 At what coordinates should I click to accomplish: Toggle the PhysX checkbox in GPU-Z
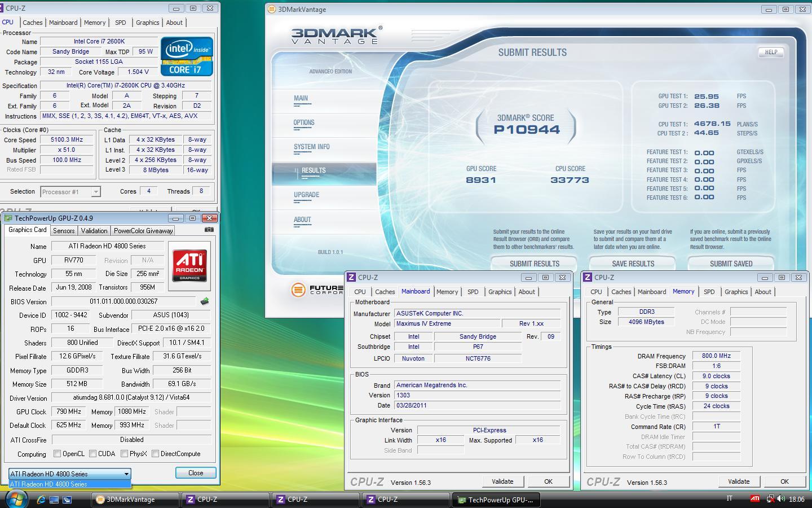click(124, 454)
